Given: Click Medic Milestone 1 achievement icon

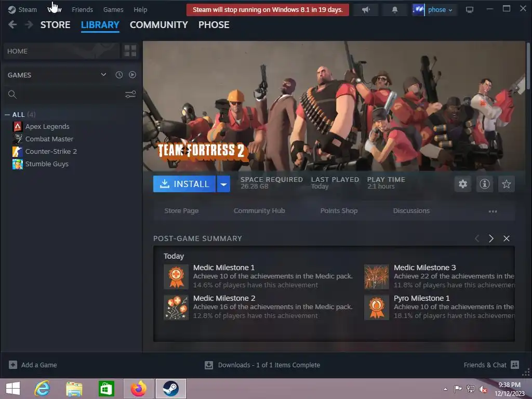Looking at the screenshot, I should coord(176,277).
